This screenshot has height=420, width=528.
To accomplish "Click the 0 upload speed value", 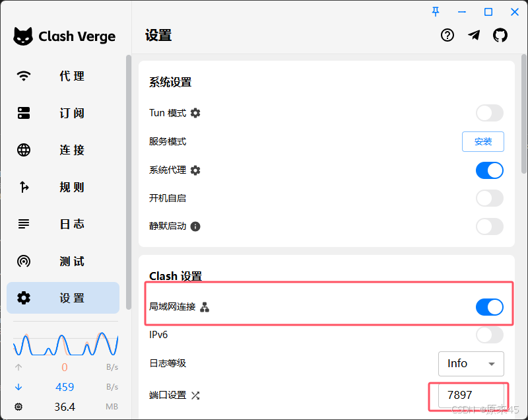I will 65,367.
